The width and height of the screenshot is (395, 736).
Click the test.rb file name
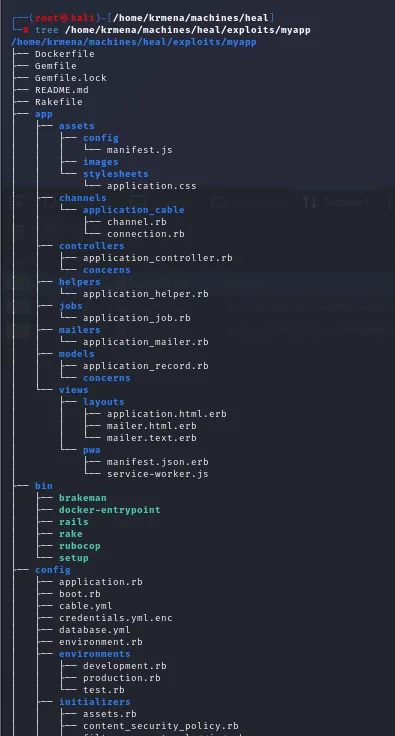104,690
